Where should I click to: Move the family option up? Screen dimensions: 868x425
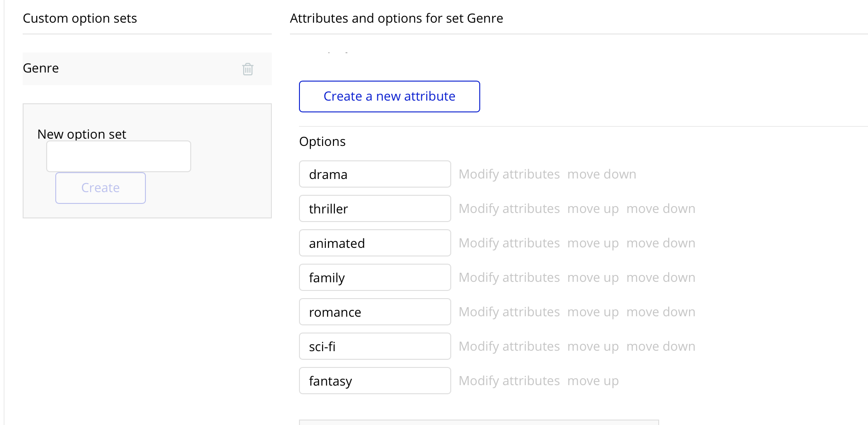click(593, 278)
